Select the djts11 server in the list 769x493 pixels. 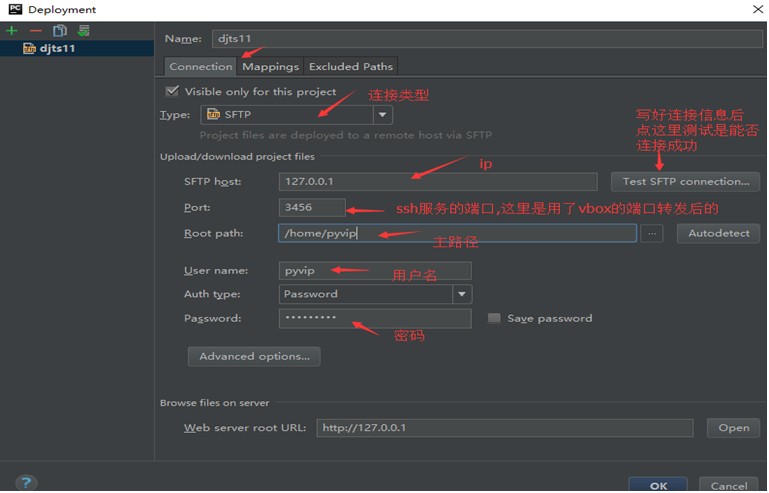click(77, 49)
